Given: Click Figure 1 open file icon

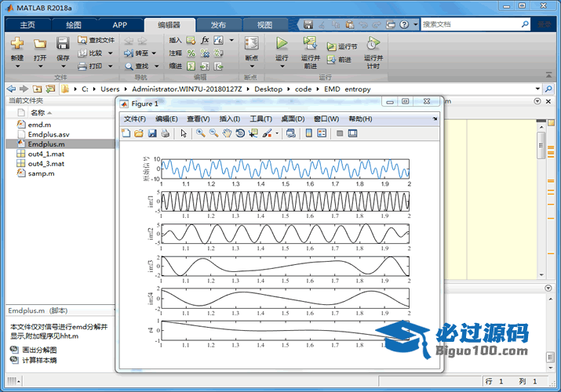Looking at the screenshot, I should pyautogui.click(x=139, y=133).
